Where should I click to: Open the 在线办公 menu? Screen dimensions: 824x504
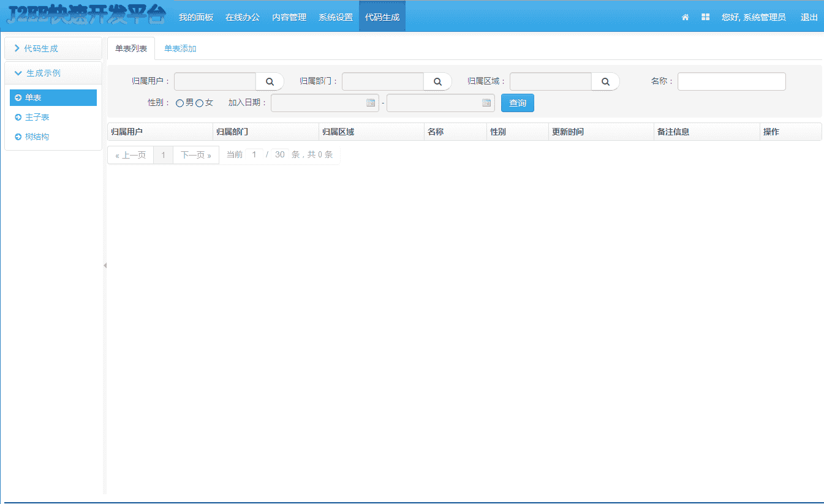click(243, 17)
